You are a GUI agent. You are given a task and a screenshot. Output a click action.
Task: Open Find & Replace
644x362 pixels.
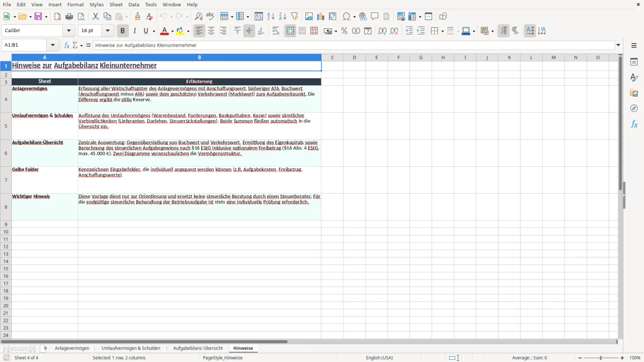pyautogui.click(x=199, y=17)
